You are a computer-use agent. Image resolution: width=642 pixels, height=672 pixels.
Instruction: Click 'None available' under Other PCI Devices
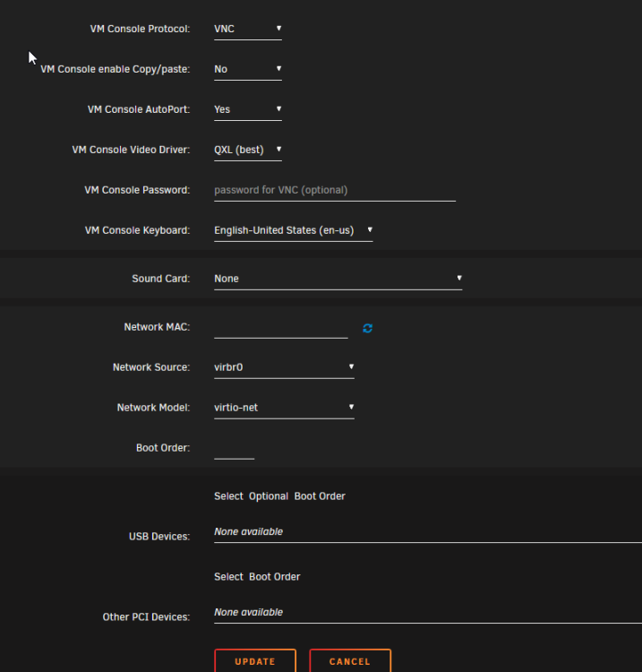click(248, 613)
